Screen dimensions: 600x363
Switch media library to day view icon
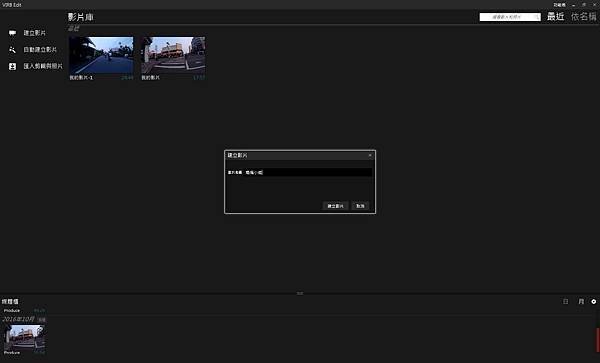[566, 301]
